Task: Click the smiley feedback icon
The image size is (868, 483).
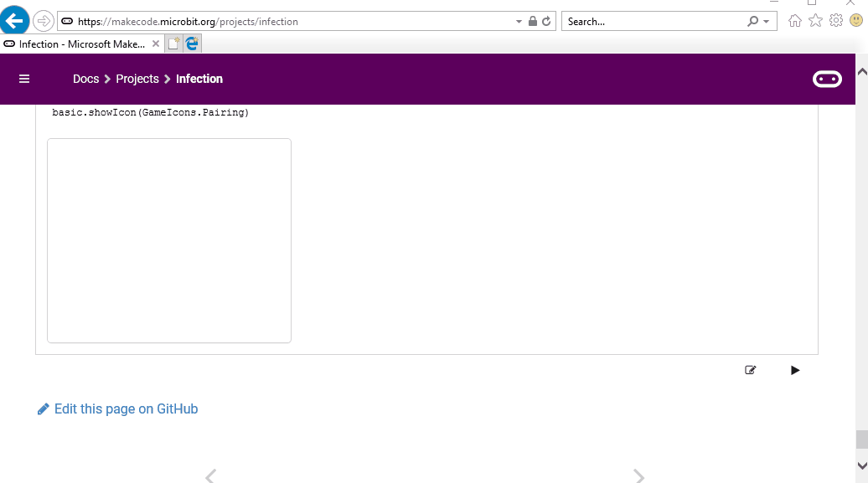Action: tap(855, 21)
